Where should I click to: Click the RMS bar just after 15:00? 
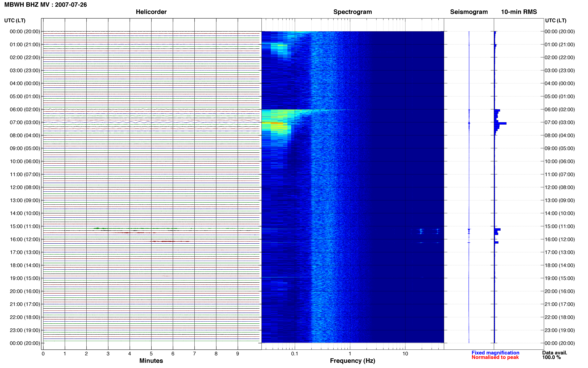497,229
